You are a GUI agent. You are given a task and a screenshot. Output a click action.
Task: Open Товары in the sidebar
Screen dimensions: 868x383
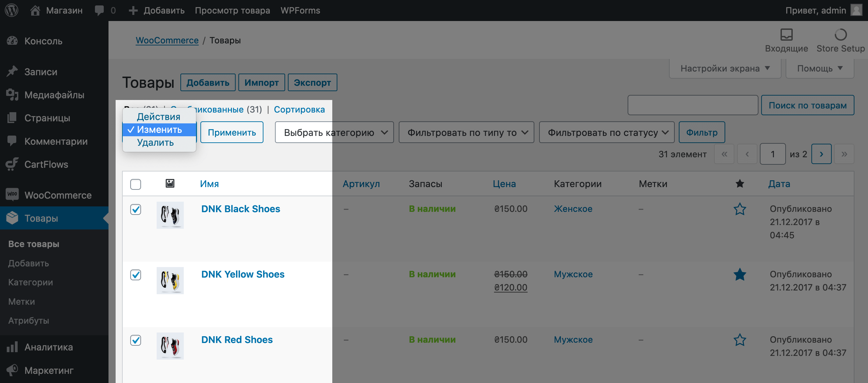(x=54, y=218)
